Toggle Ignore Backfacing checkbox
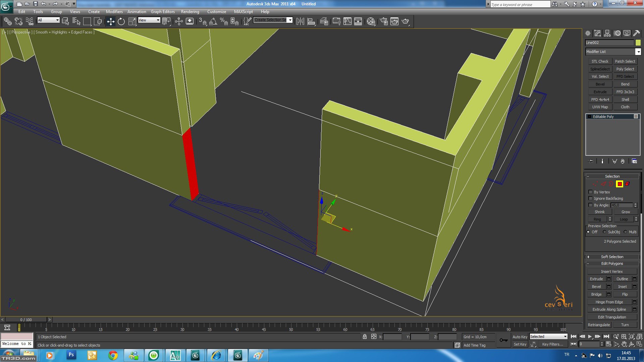The height and width of the screenshot is (362, 644). pos(590,198)
